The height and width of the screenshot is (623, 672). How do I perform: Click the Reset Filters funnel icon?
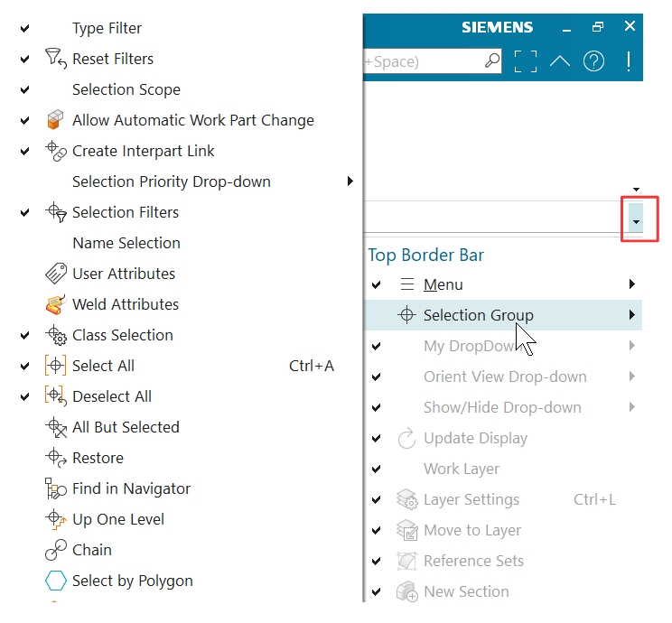point(56,59)
